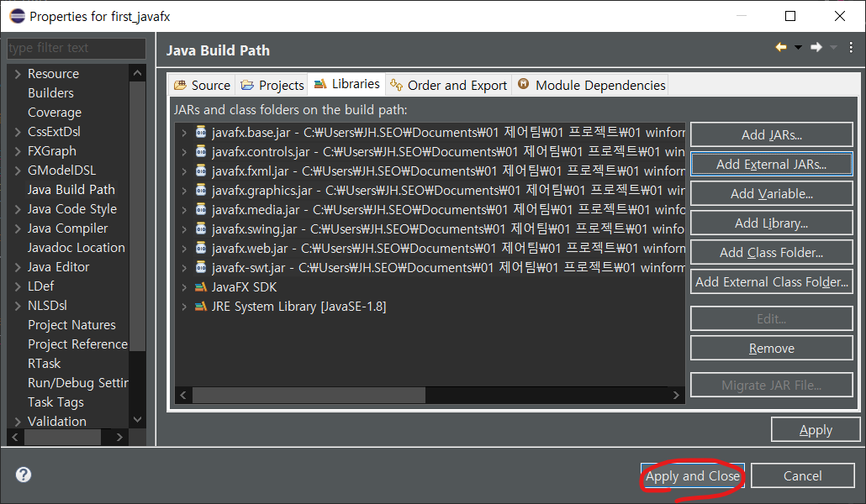
Task: Click the help question mark icon
Action: coord(24,475)
